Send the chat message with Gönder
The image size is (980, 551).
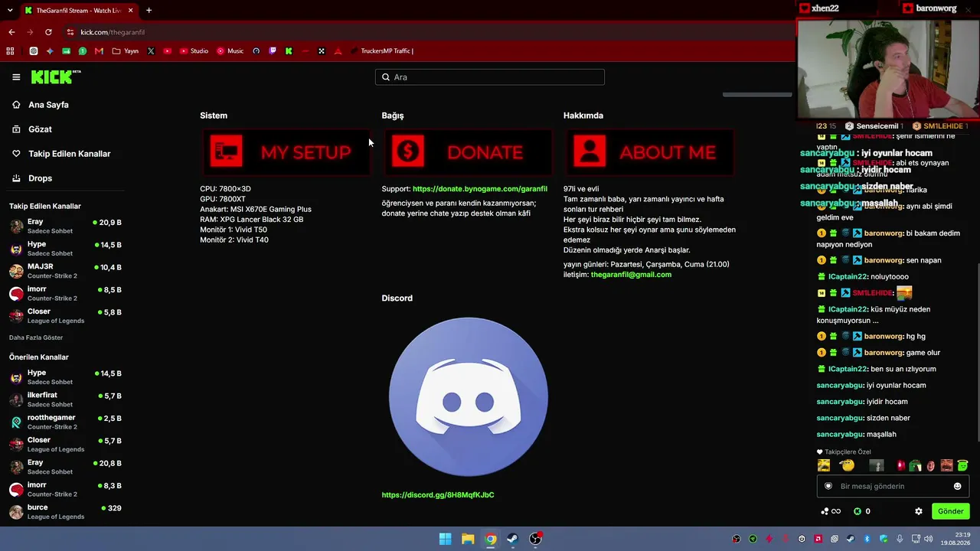950,511
